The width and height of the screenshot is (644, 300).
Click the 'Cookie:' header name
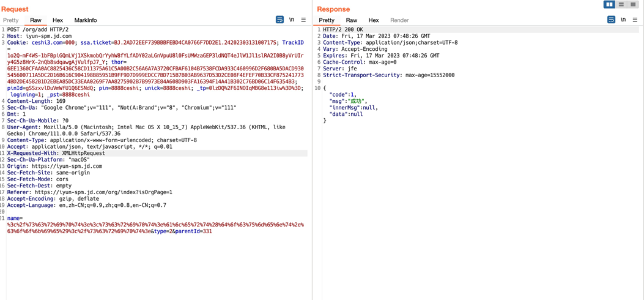pos(17,42)
